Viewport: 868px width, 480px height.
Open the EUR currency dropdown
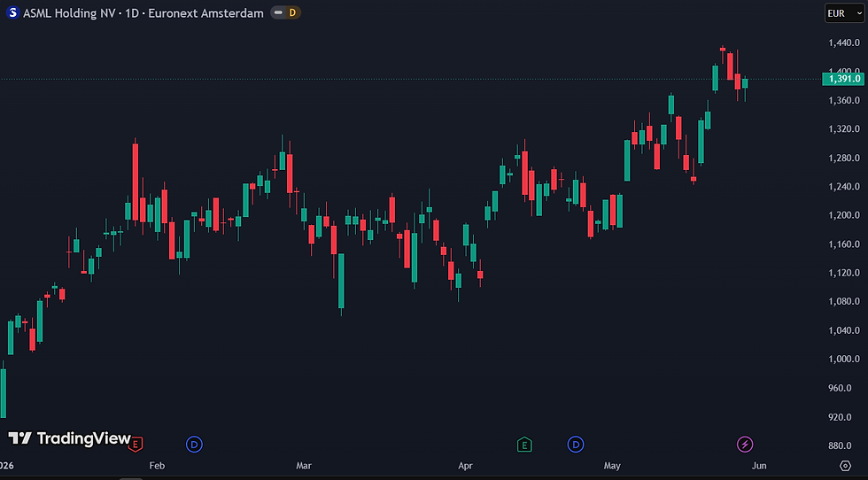pos(844,13)
